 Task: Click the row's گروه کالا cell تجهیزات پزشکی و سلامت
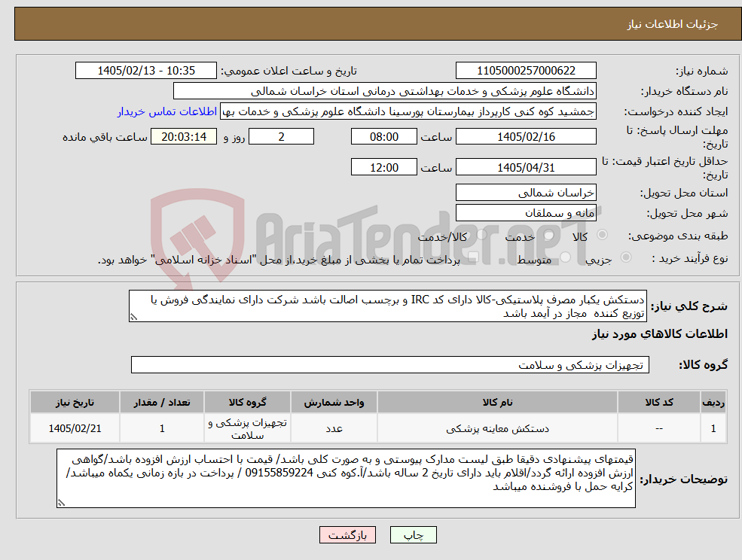[x=248, y=428]
